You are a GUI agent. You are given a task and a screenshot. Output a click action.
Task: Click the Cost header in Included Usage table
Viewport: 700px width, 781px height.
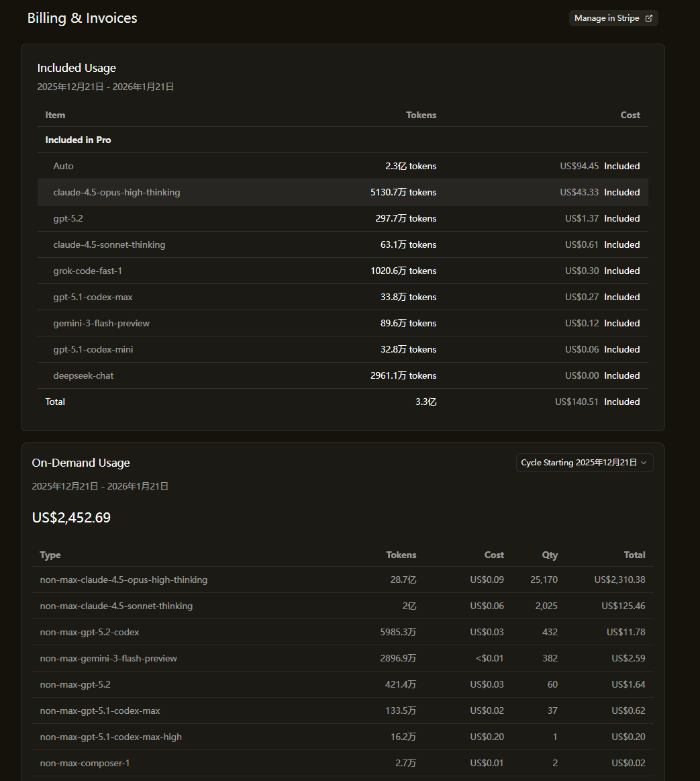click(x=630, y=115)
